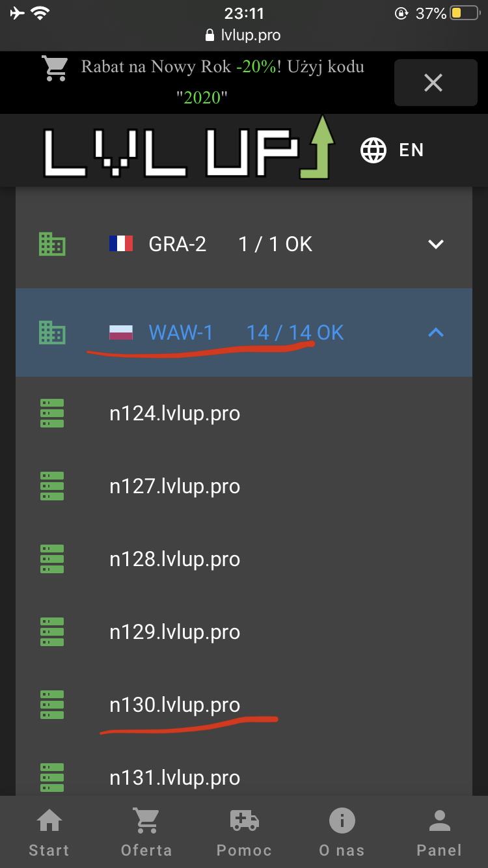Expand the GRA-2 datacenter chevron
This screenshot has width=488, height=868.
(435, 245)
